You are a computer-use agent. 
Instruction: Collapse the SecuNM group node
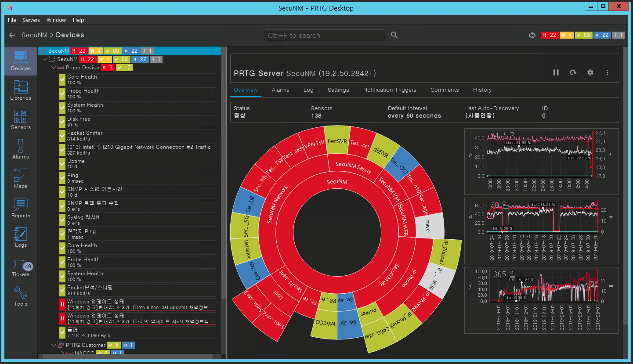[44, 59]
